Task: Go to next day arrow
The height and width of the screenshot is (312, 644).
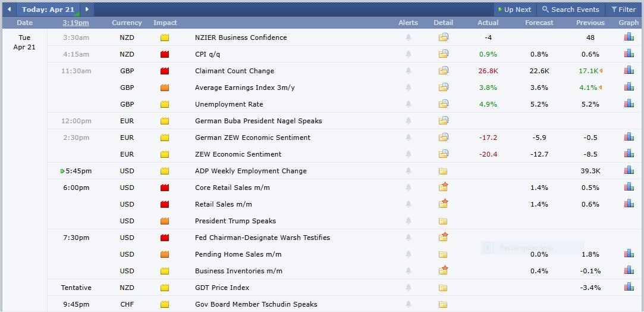Action: click(x=87, y=10)
